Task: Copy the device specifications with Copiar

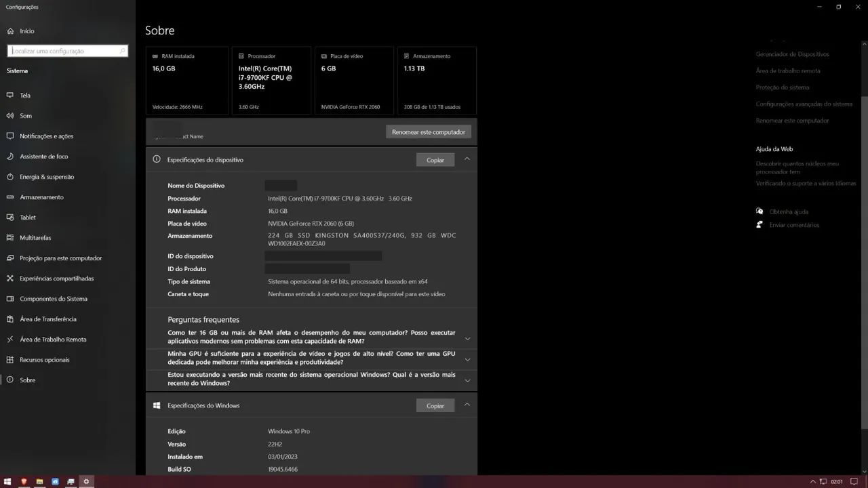Action: (x=435, y=160)
